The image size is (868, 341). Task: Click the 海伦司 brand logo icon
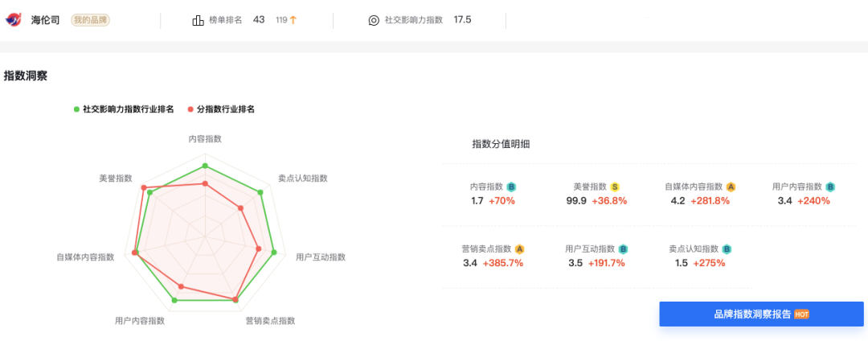click(x=14, y=19)
